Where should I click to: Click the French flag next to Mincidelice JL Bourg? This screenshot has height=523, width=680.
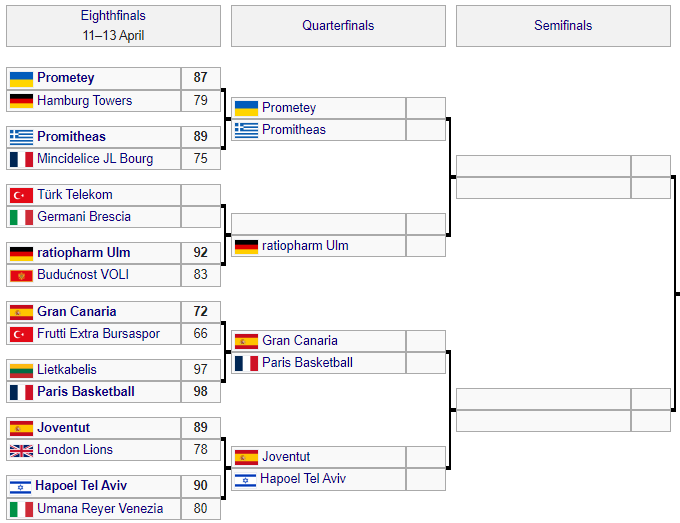(21, 159)
